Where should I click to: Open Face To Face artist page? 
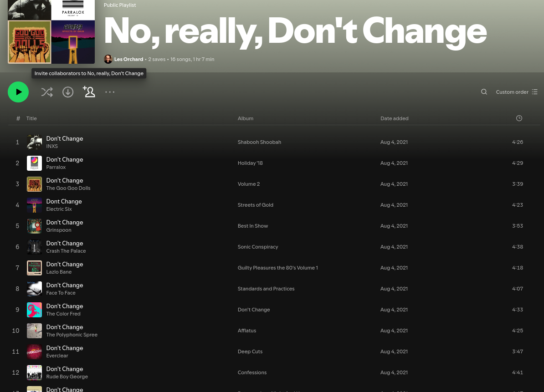61,293
